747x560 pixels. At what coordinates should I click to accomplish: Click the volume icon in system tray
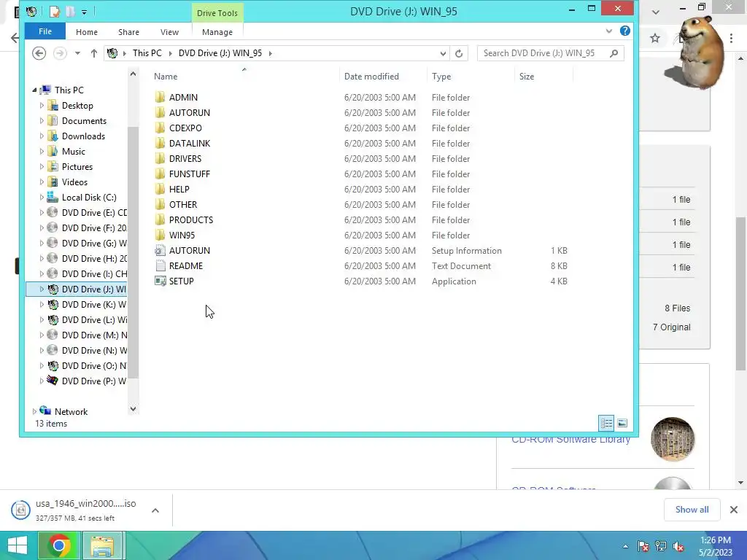point(679,546)
